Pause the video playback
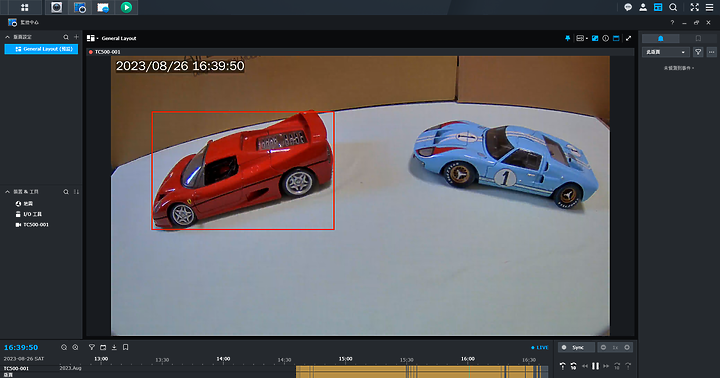This screenshot has height=378, width=720. point(596,366)
